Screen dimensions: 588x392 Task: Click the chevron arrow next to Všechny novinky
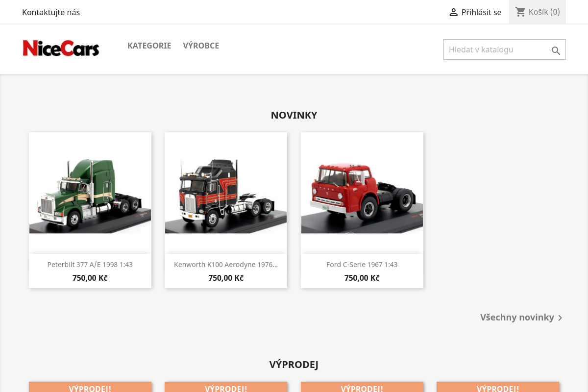560,318
